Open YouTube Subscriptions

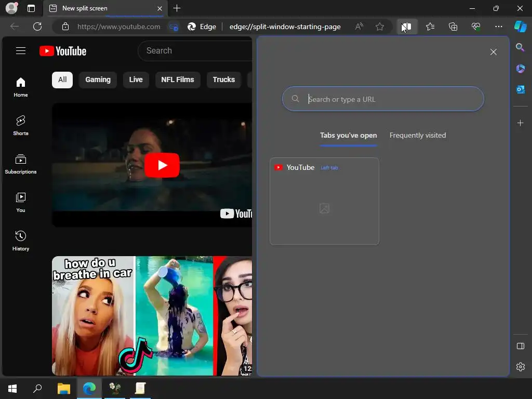(21, 164)
